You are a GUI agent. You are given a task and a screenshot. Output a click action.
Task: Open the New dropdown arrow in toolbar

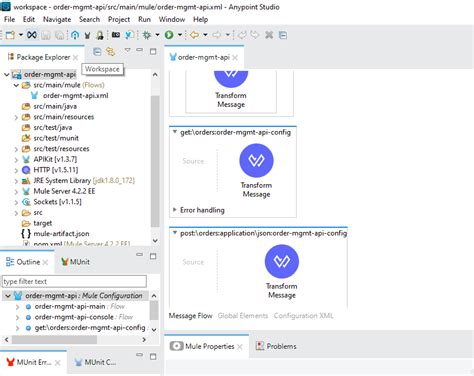(20, 35)
